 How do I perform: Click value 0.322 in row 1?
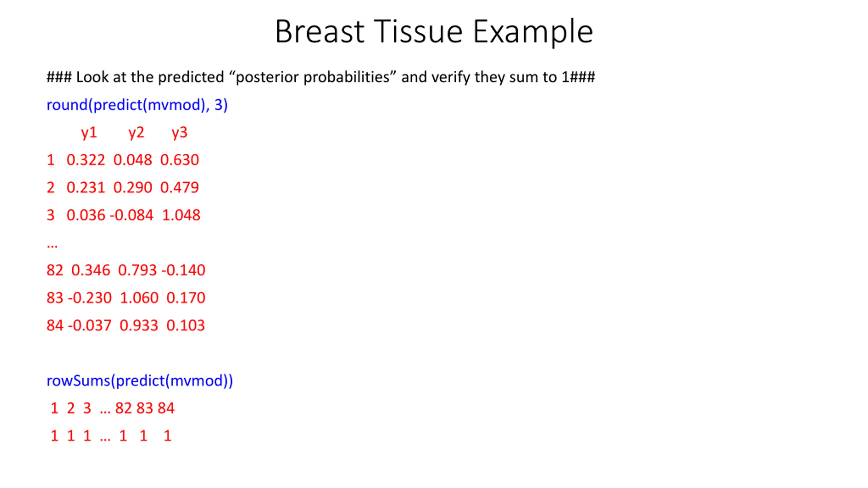[86, 160]
